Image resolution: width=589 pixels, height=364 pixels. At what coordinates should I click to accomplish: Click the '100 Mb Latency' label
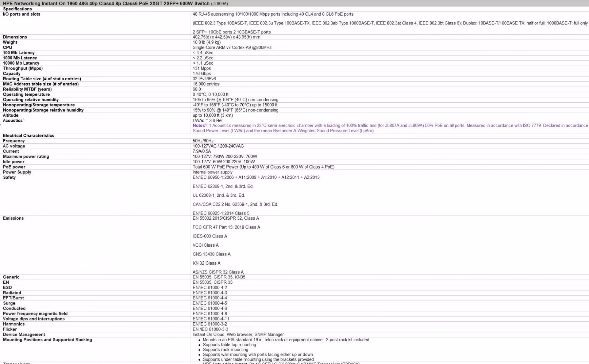click(x=19, y=53)
